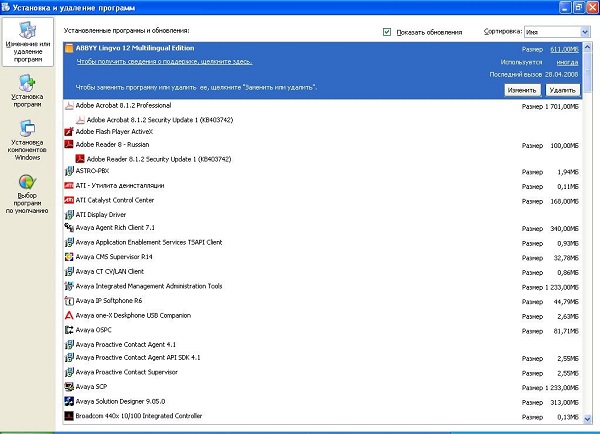Select the ATI Catalyst Control Center entry
The image size is (600, 434).
coord(323,201)
